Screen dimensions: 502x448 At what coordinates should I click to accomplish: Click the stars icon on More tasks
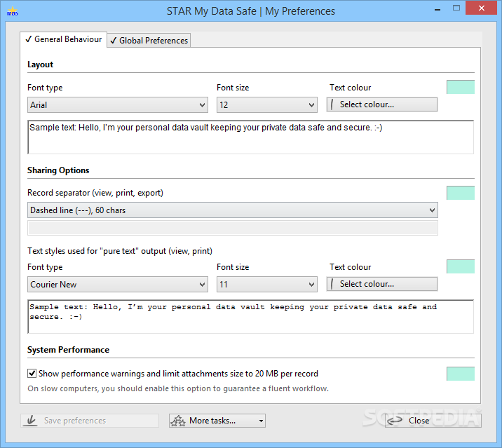(x=177, y=421)
